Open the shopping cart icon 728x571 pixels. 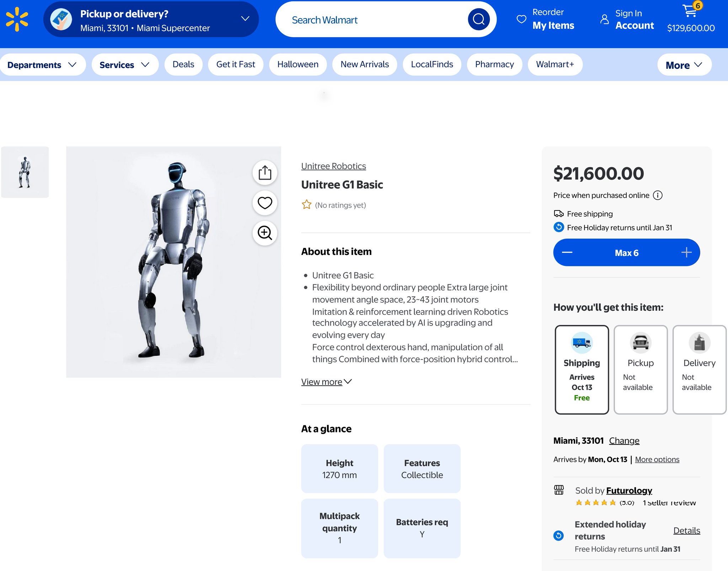[690, 11]
